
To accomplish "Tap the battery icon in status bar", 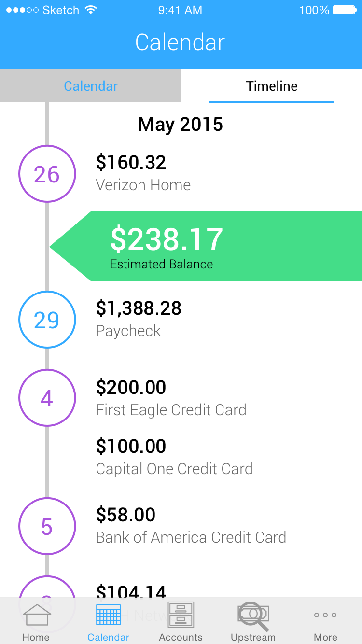I will [345, 10].
